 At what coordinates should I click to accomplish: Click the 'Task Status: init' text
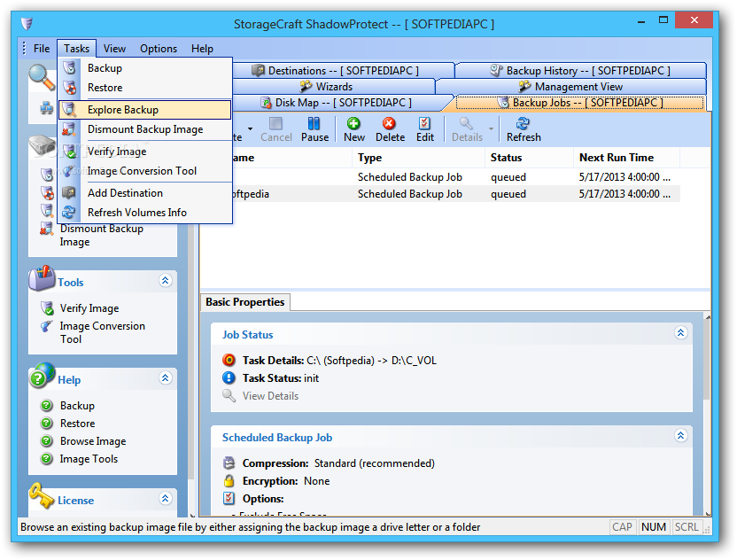[x=281, y=378]
